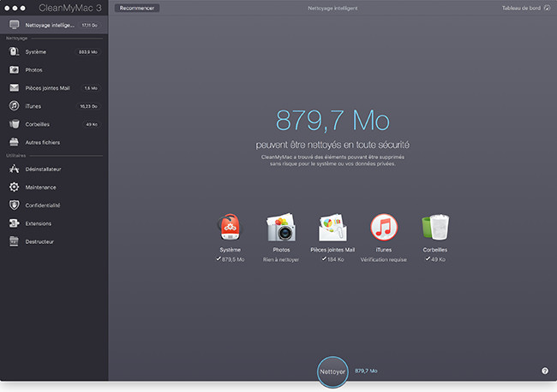
Task: Click the 1,6 Mo badge for Mail attachments
Action: tap(91, 88)
